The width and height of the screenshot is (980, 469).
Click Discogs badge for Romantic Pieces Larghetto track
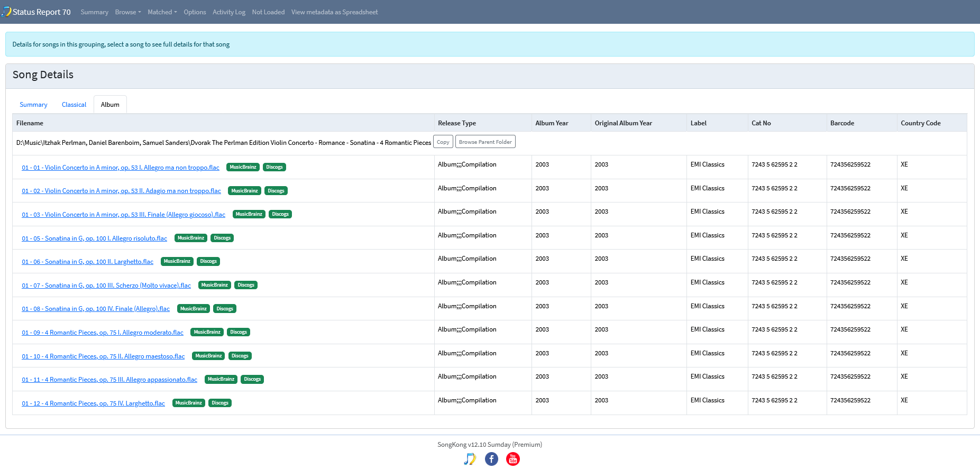pos(220,403)
